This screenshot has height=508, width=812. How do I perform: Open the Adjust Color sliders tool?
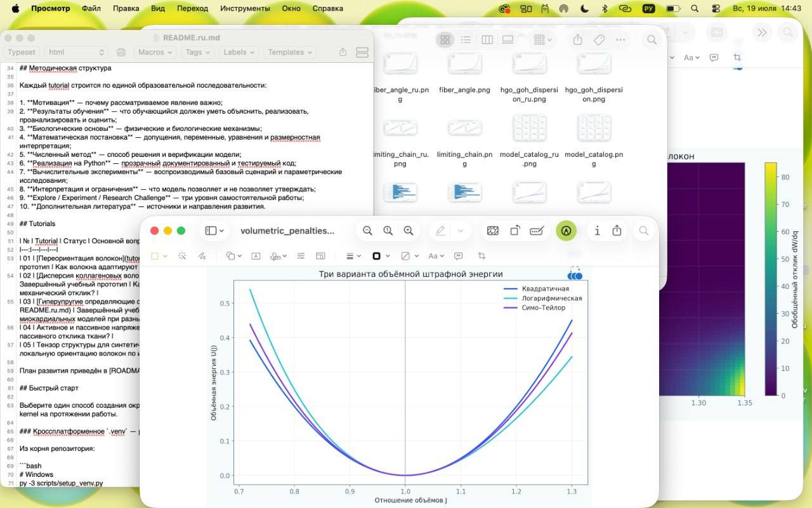pos(301,256)
